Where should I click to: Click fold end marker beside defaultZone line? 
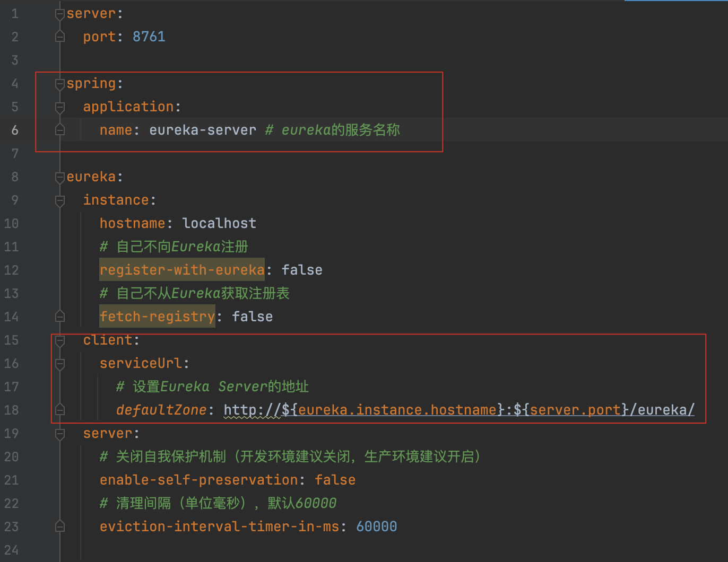coord(60,409)
